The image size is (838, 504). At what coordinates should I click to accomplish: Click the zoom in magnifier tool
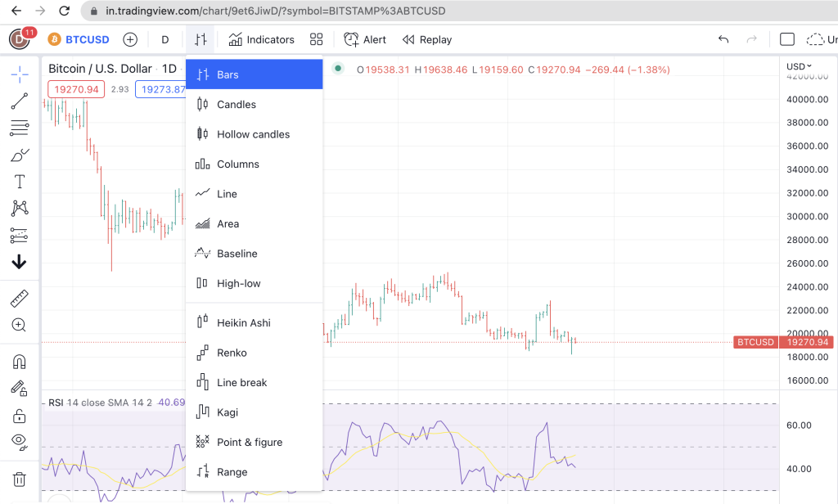point(20,325)
